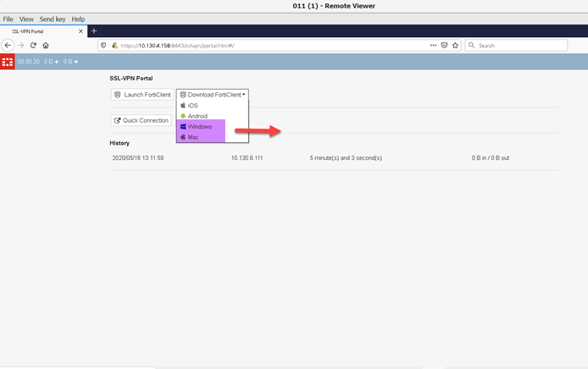The image size is (588, 369).
Task: Close the SSL-VPN Portal tab
Action: point(80,31)
